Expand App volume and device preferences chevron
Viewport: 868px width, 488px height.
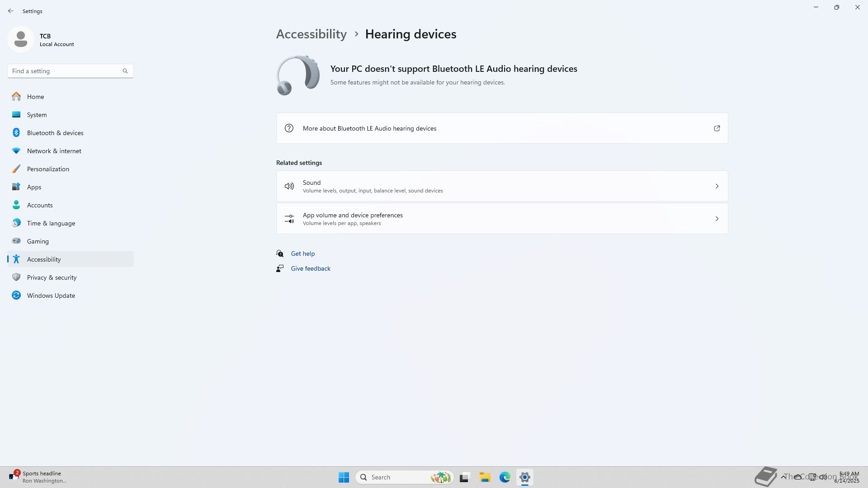click(717, 219)
